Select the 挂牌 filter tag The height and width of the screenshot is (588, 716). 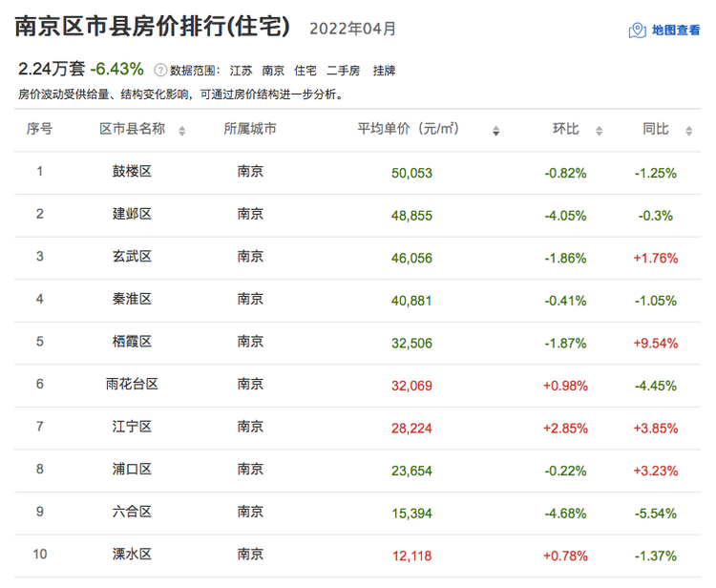384,71
